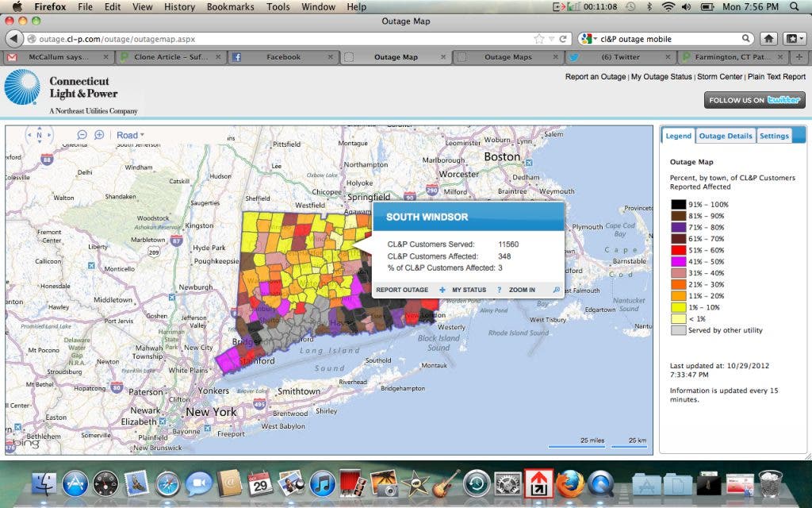This screenshot has height=508, width=812.
Task: Go to Firefox home page icon
Action: point(768,38)
